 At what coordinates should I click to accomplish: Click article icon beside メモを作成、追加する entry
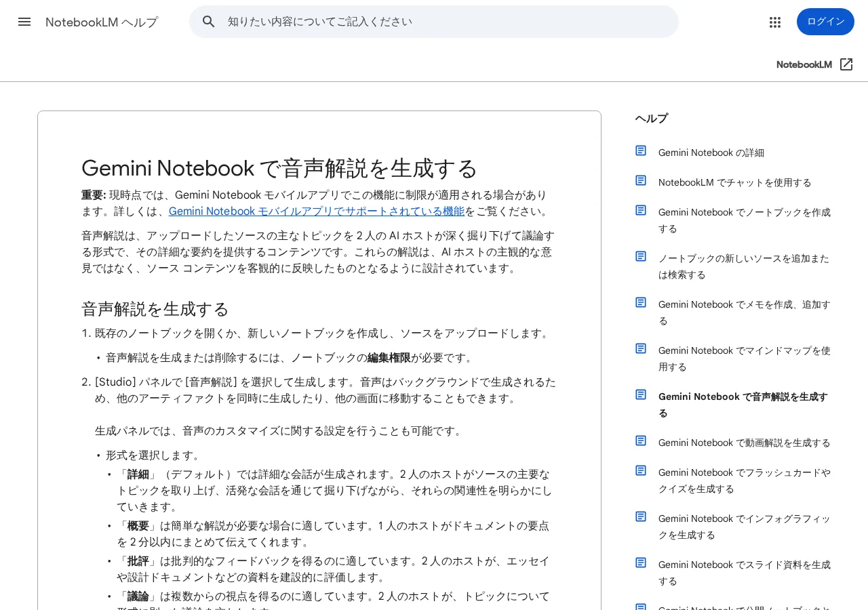point(641,302)
